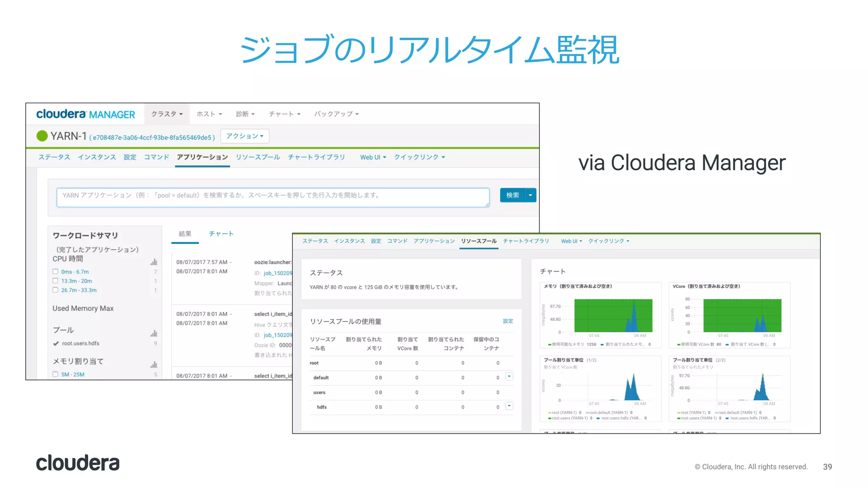This screenshot has height=488, width=868.
Task: Click the default pool name in table
Action: [x=321, y=378]
